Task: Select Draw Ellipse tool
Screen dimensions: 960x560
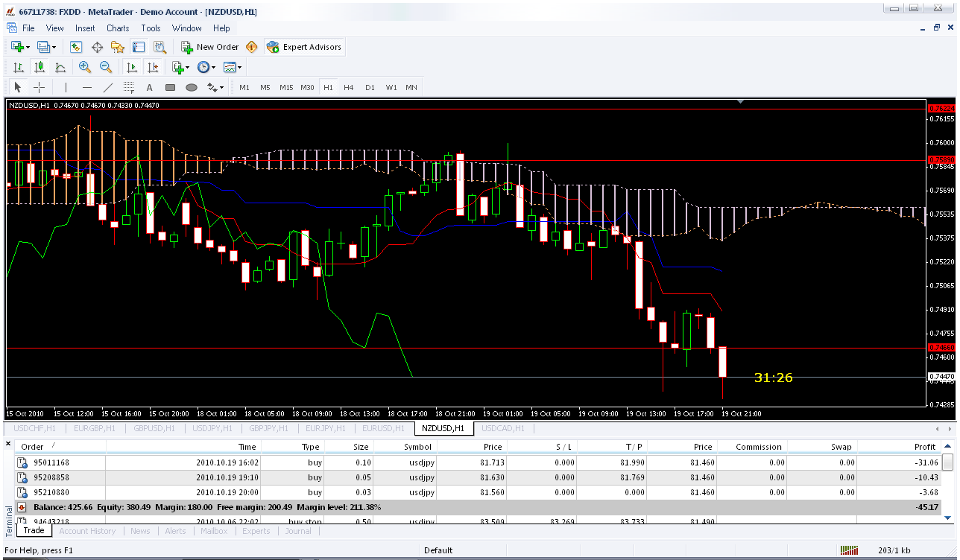Action: (x=192, y=87)
